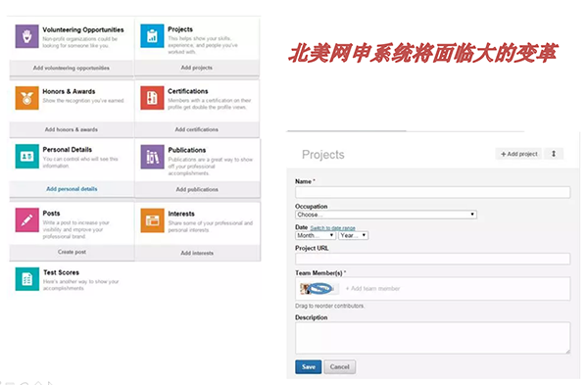This screenshot has width=588, height=385.
Task: Click Add projects under Projects card
Action: (x=197, y=68)
